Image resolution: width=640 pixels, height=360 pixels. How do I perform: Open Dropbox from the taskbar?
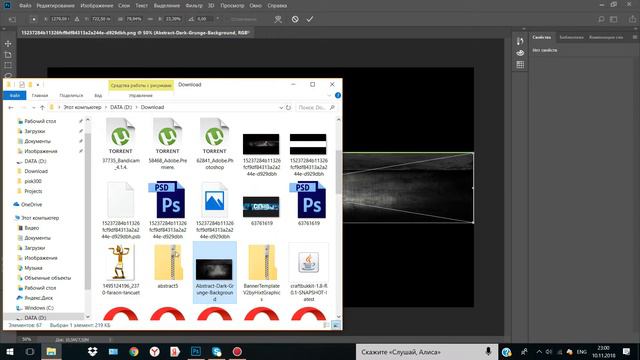coord(93,351)
